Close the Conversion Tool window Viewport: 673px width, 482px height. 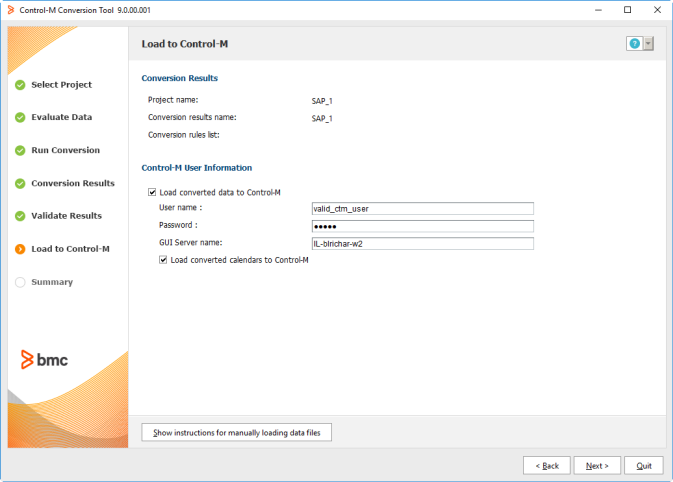click(657, 10)
